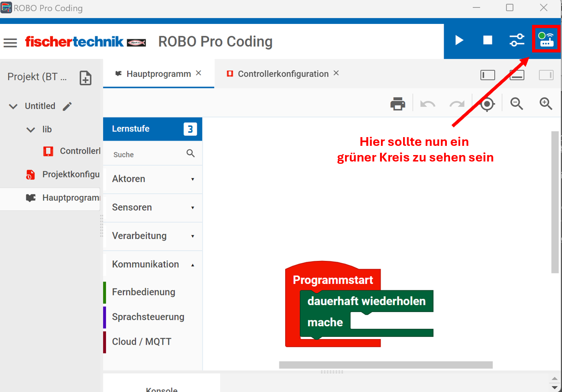The width and height of the screenshot is (562, 392).
Task: Rename project with the pencil icon
Action: [x=67, y=106]
